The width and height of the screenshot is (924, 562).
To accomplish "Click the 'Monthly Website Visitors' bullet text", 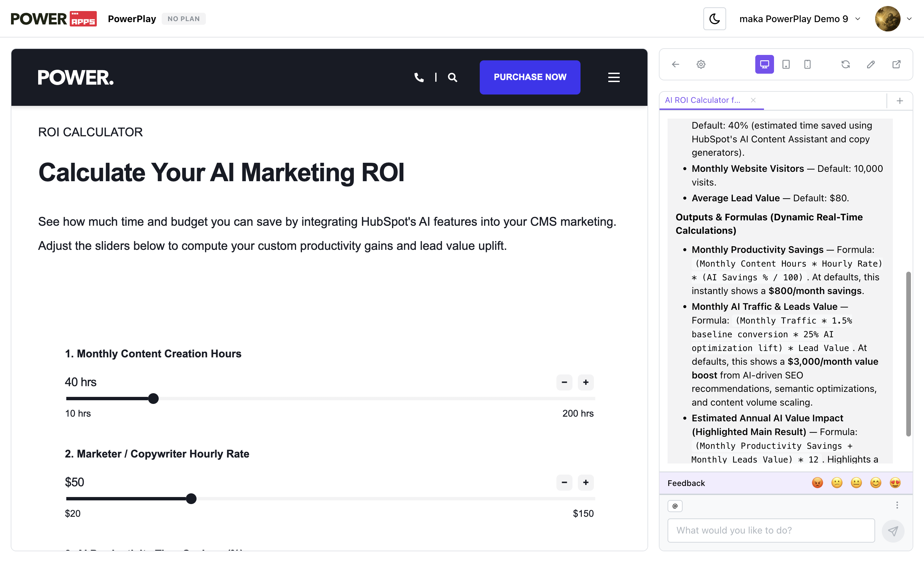I will click(747, 168).
